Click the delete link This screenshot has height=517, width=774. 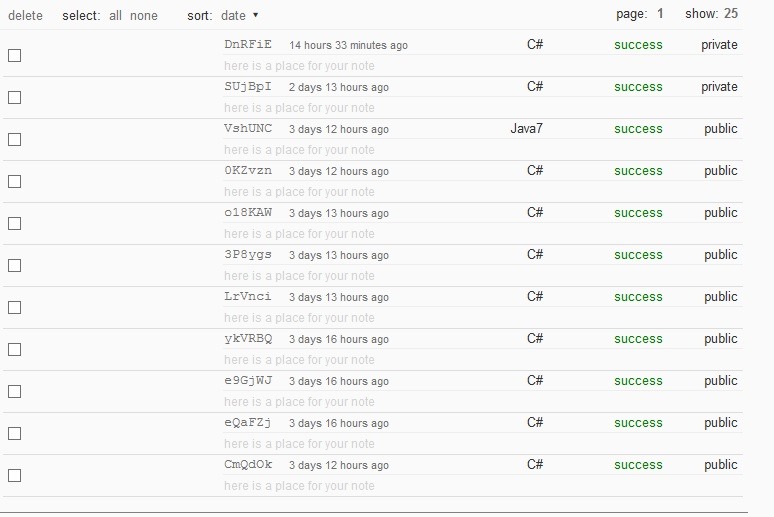25,16
